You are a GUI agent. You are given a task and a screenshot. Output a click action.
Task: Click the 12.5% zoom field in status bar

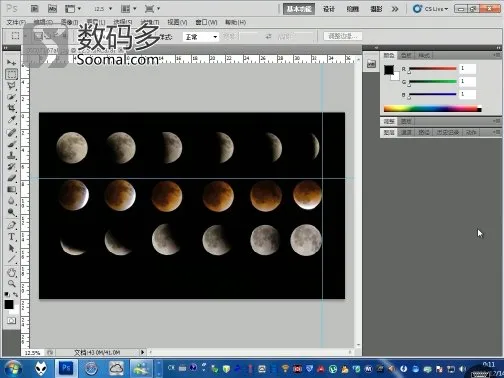[32, 352]
